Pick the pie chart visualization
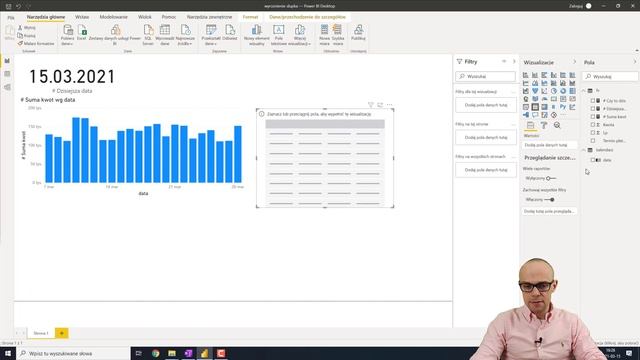This screenshot has height=360, width=640. (x=553, y=91)
